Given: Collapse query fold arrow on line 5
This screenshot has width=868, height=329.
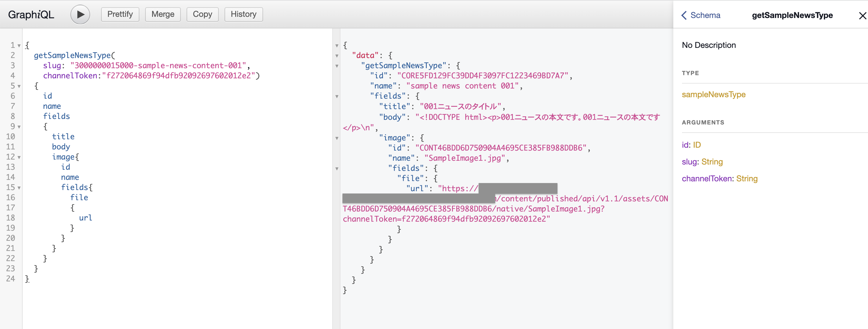Looking at the screenshot, I should click(19, 86).
